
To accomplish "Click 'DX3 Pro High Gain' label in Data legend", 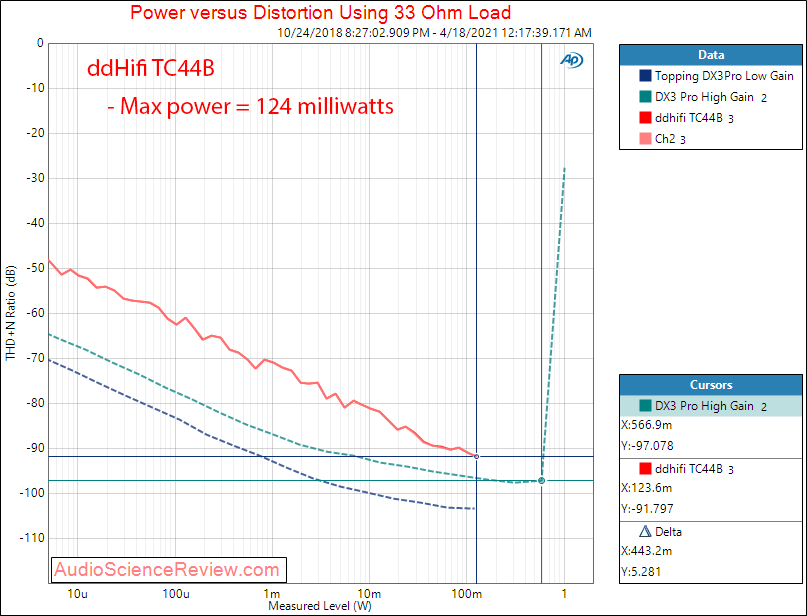I will click(x=704, y=97).
